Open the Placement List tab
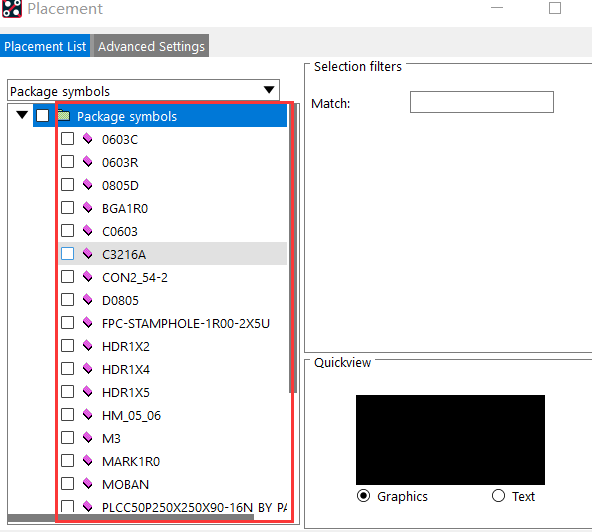This screenshot has height=532, width=592. point(45,46)
